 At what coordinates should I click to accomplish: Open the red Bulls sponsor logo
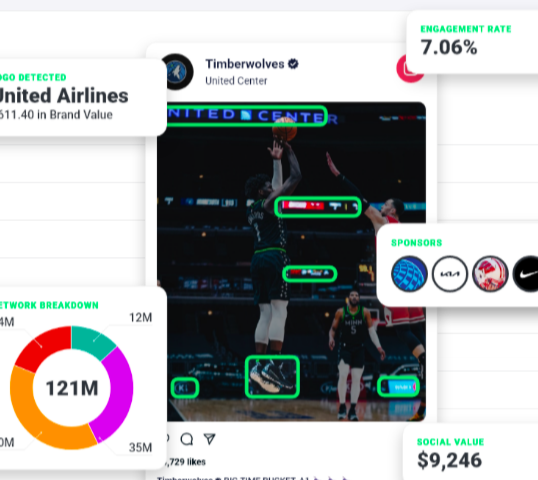490,274
